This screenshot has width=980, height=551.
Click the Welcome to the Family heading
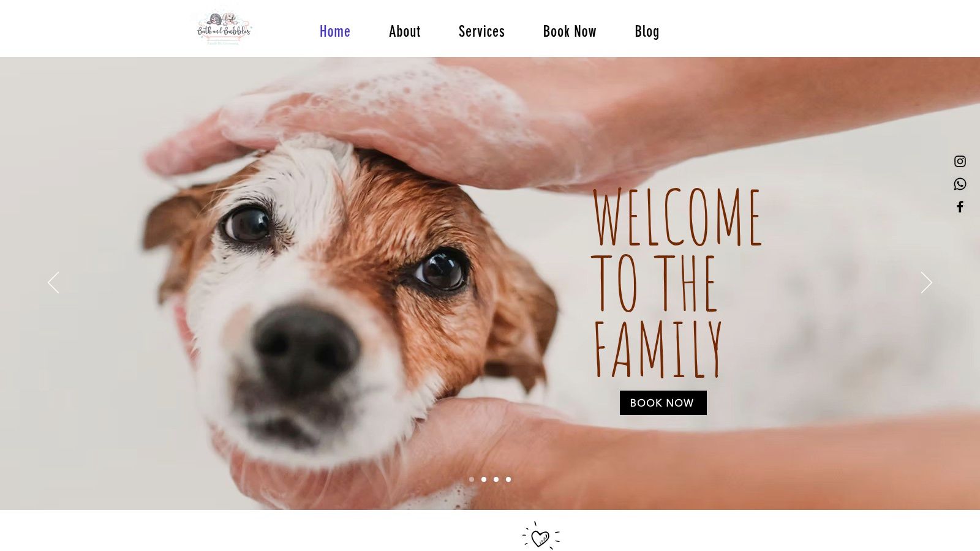pyautogui.click(x=677, y=283)
